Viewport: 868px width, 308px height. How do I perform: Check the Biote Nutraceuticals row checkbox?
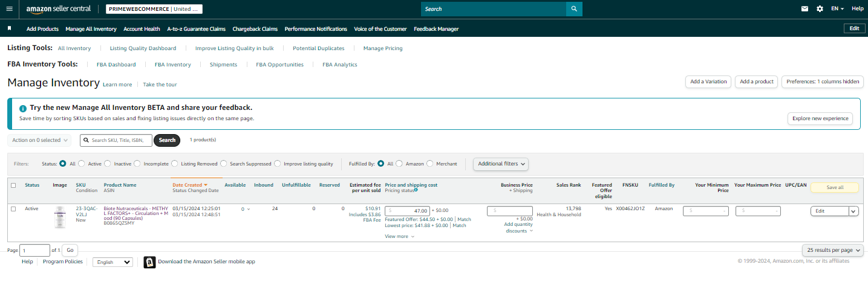pyautogui.click(x=13, y=209)
